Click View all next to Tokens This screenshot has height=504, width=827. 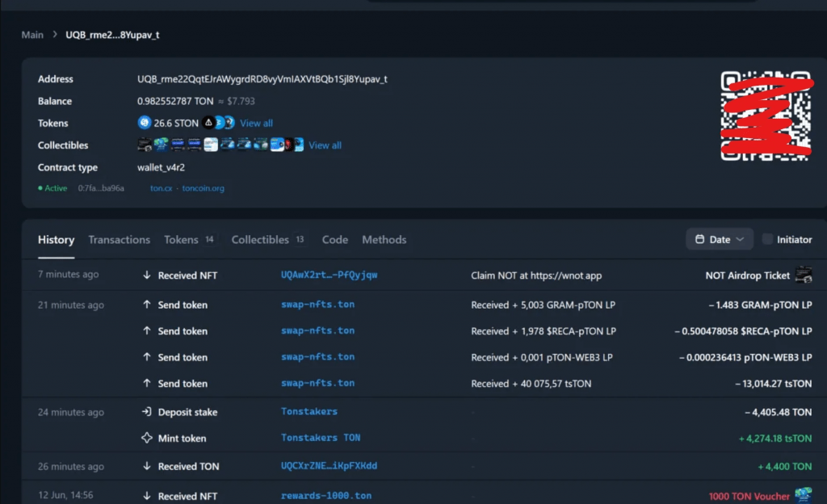pyautogui.click(x=256, y=123)
